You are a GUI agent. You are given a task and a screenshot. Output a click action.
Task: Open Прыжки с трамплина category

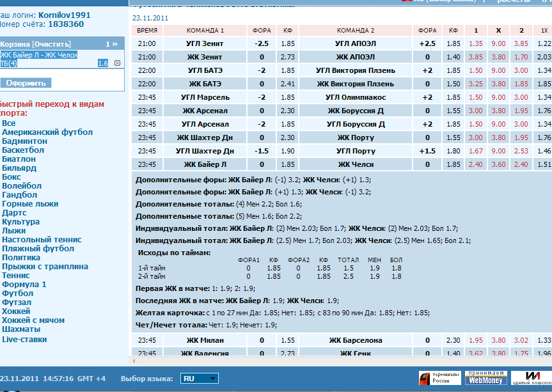(x=45, y=267)
